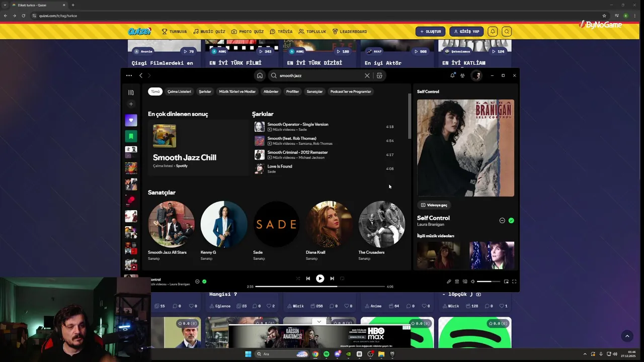Open Friend Activity icon
Screen dimensions: 644x362
click(x=462, y=75)
